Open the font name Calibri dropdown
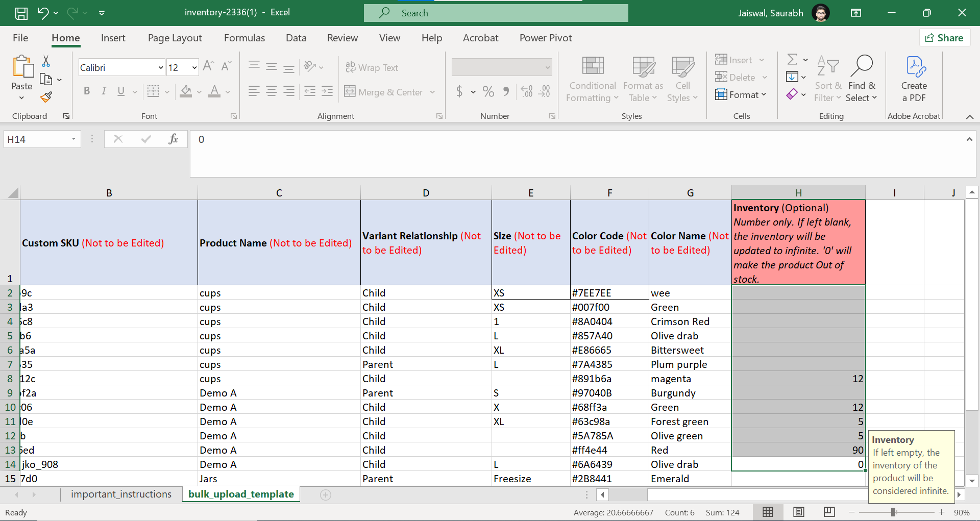 (x=161, y=67)
